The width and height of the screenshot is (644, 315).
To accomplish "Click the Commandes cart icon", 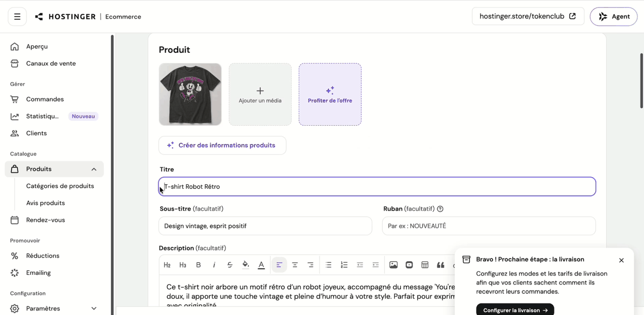I will pos(15,99).
